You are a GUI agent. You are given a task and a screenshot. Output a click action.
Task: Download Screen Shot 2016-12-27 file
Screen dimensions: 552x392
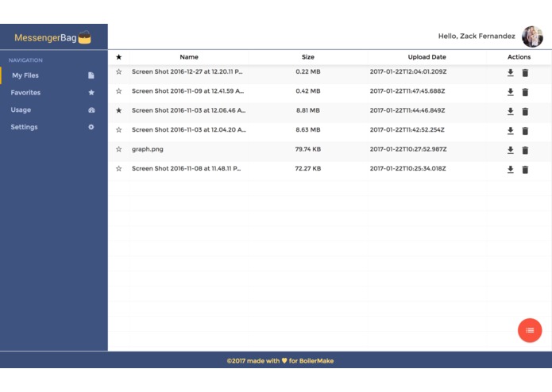[x=510, y=73]
